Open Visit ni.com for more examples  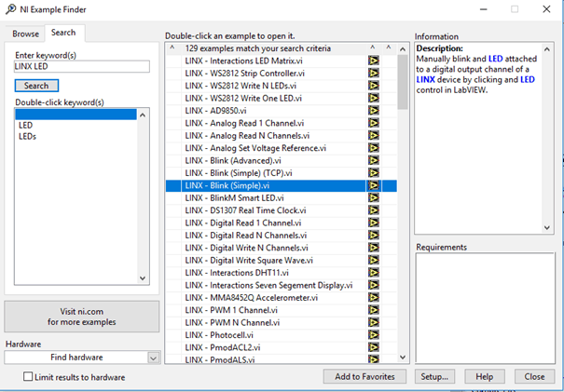[80, 317]
